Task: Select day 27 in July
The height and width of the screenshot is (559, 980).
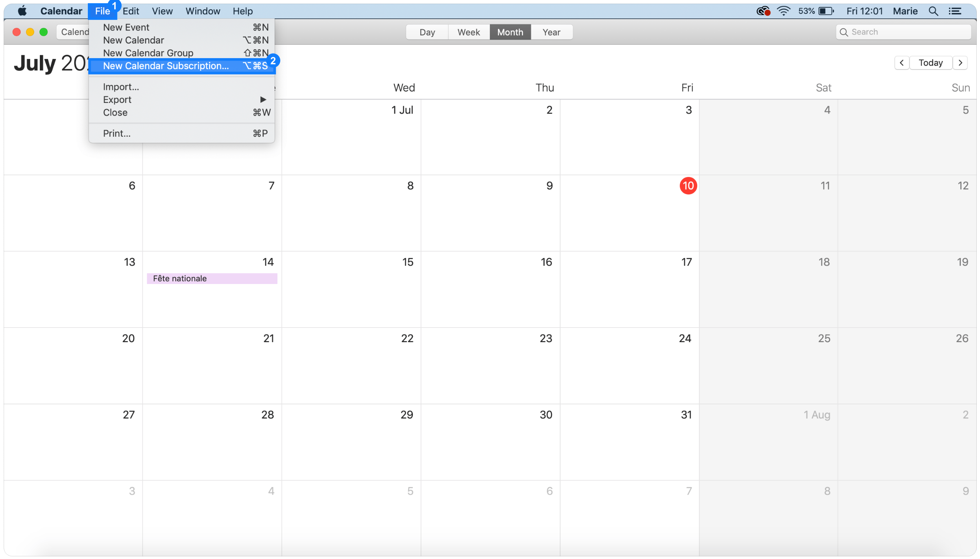Action: coord(73,442)
